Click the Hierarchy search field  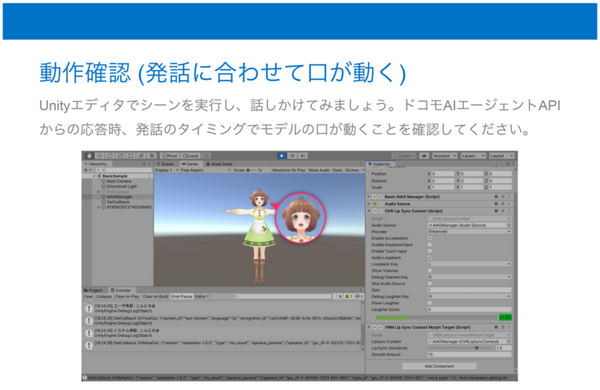click(x=123, y=170)
